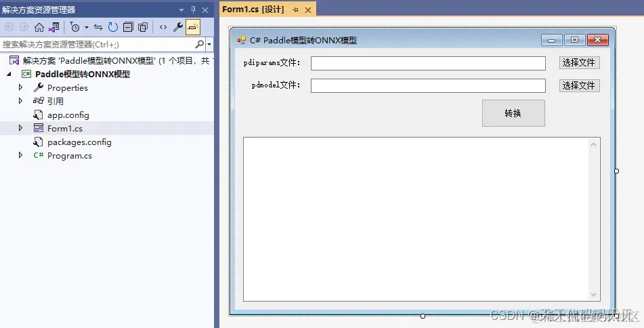
Task: Click the View Code angle-brackets icon
Action: [x=163, y=27]
